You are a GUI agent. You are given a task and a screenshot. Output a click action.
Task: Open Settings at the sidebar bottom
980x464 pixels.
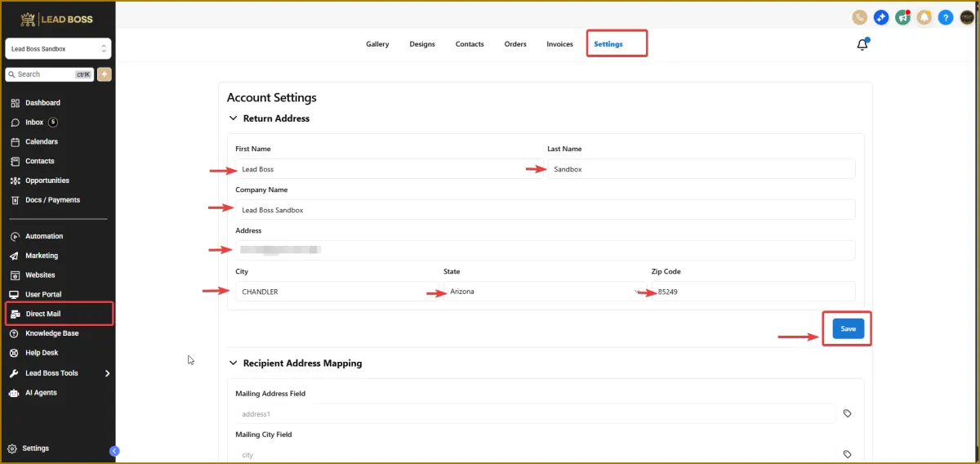click(x=35, y=448)
